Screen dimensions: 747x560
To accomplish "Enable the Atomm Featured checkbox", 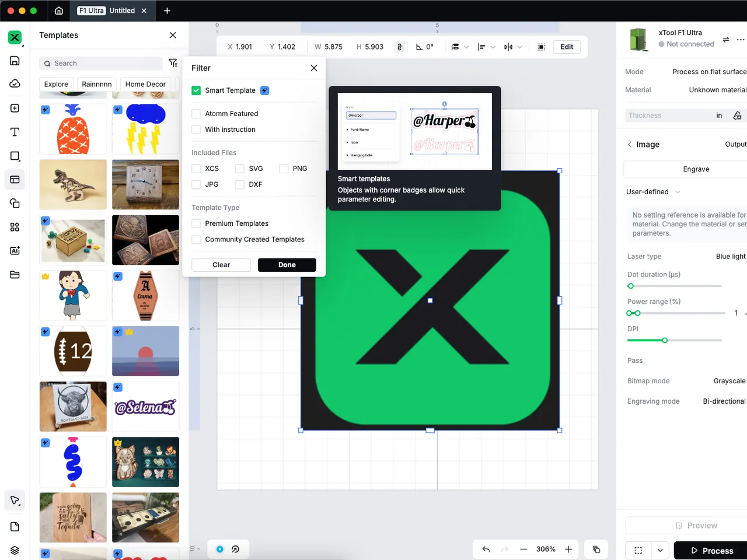I will pyautogui.click(x=196, y=114).
